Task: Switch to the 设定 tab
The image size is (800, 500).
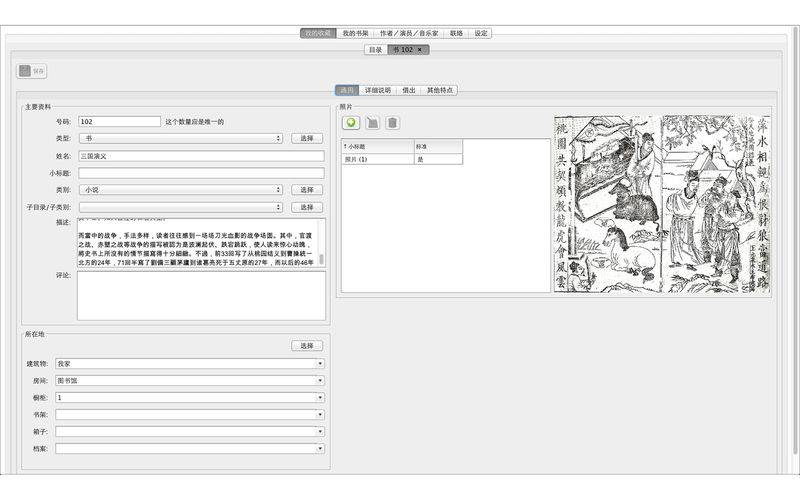Action: click(x=481, y=33)
